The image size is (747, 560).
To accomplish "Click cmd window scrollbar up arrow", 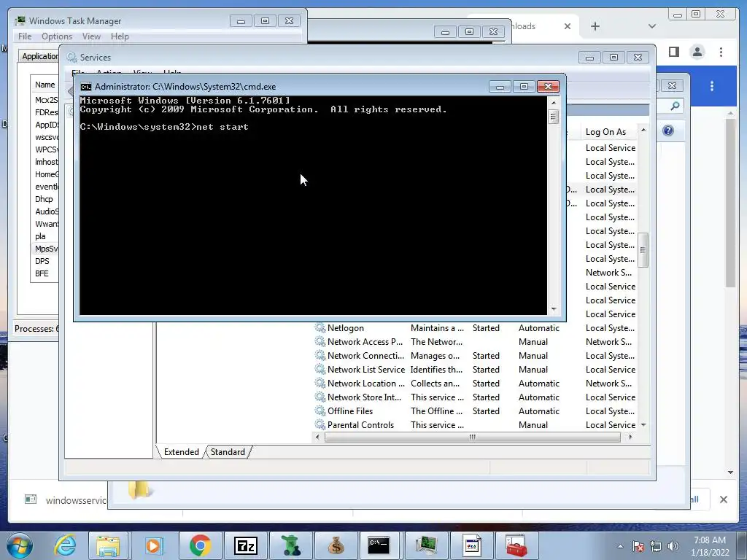I will click(x=553, y=102).
